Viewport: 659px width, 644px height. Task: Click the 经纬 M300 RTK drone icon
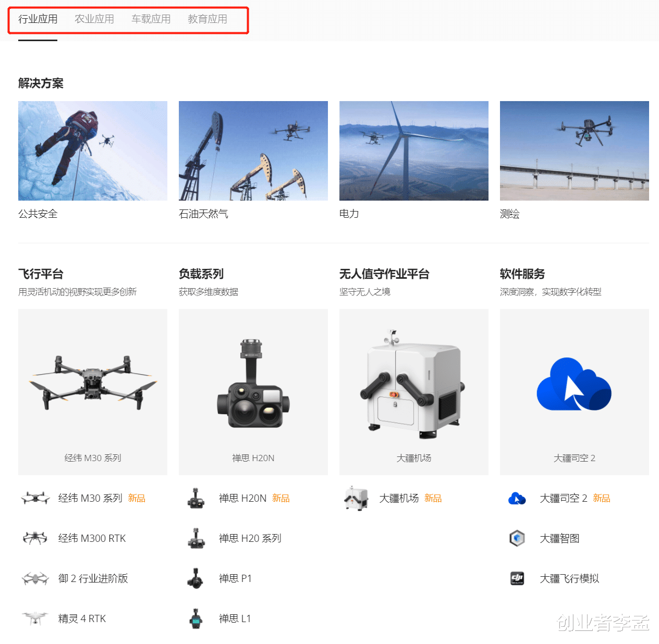[x=35, y=538]
